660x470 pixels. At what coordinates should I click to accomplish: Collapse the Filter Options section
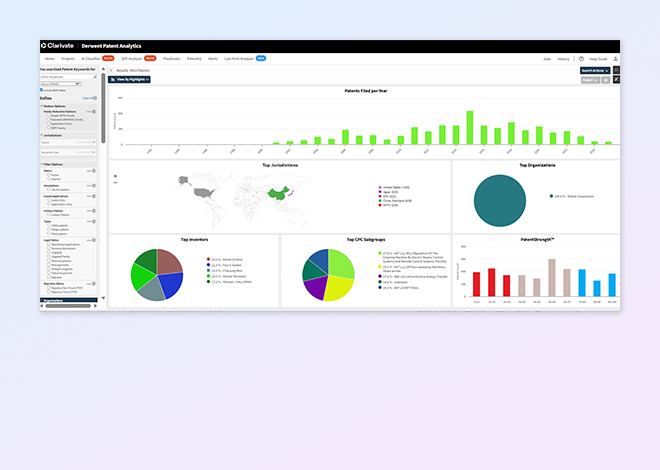(x=42, y=164)
